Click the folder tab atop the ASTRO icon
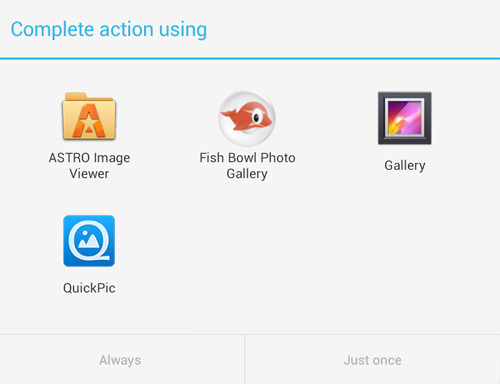 click(x=76, y=96)
